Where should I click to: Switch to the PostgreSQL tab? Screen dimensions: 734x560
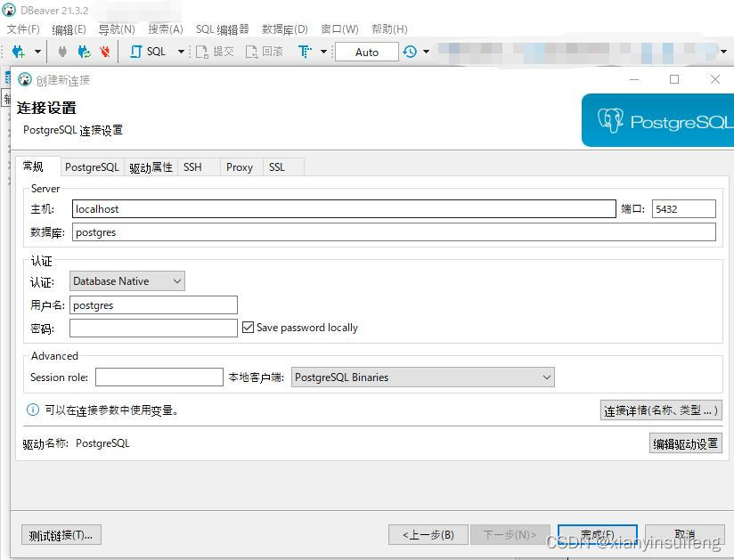(93, 167)
